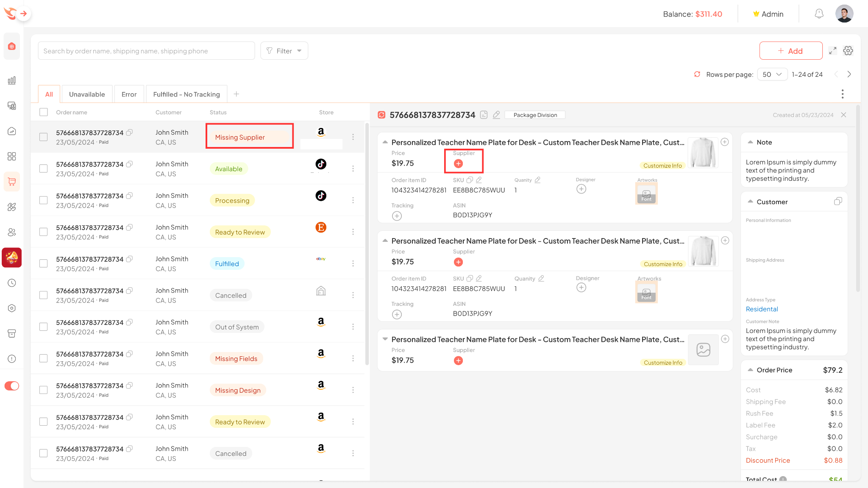868x488 pixels.
Task: Collapse the second order item card
Action: pos(385,241)
